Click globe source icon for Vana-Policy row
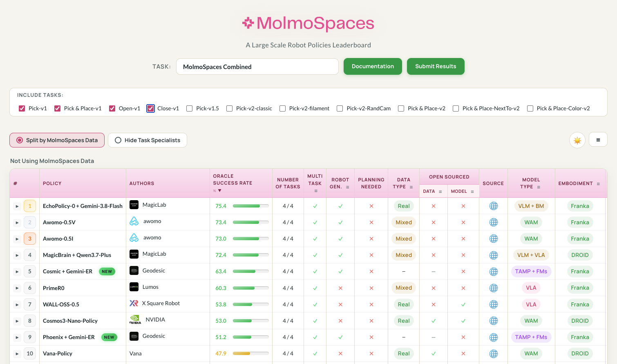The height and width of the screenshot is (364, 617). click(493, 353)
